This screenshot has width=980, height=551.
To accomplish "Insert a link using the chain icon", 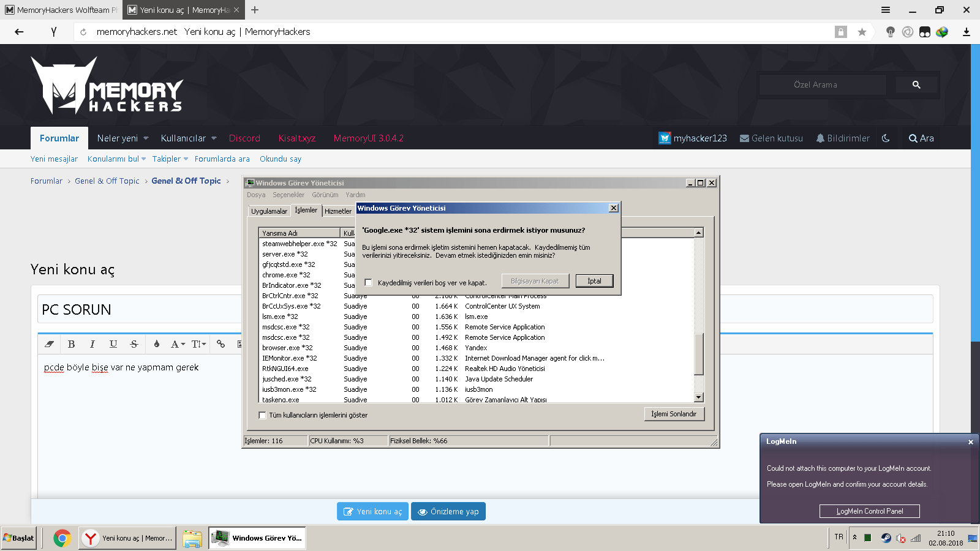I will pos(221,344).
